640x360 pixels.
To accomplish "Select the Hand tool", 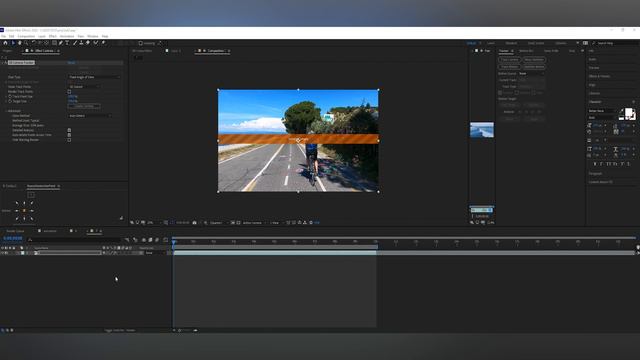I will pos(20,43).
